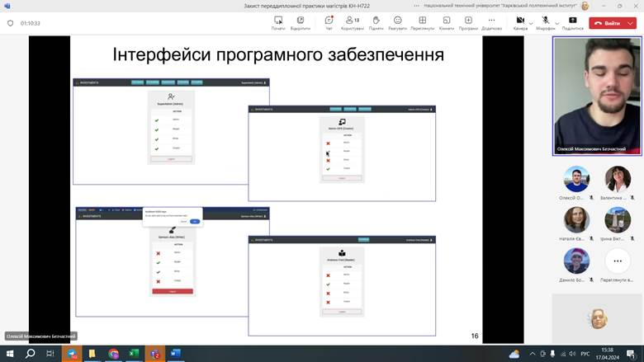This screenshot has height=362, width=644.
Task: Open the View (Переглянути) layout menu
Action: [x=422, y=21]
